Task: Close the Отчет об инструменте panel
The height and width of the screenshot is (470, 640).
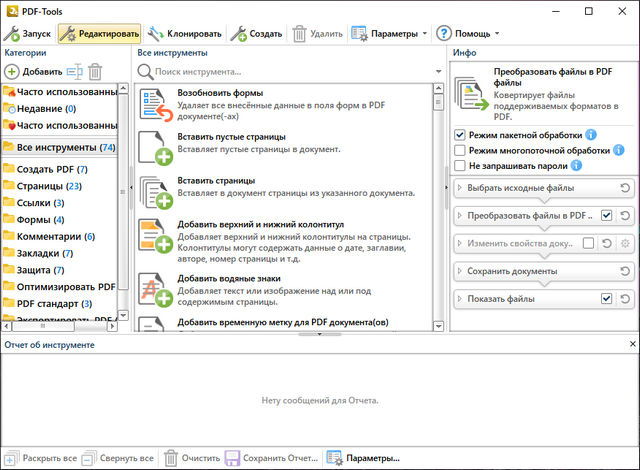Action: pyautogui.click(x=630, y=344)
